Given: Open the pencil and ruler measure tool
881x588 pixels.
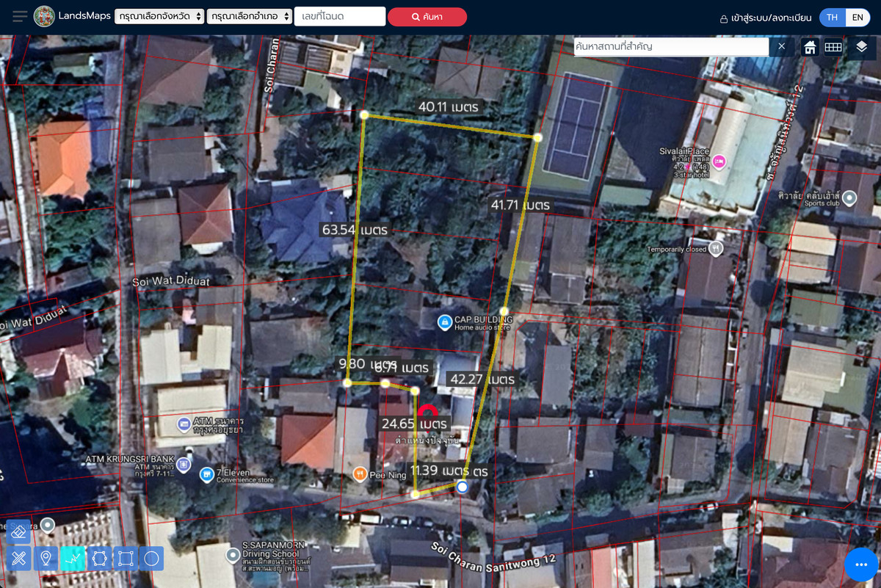Looking at the screenshot, I should tap(19, 559).
